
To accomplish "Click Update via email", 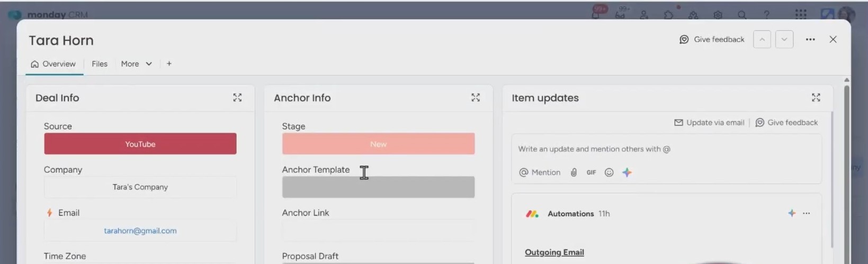I will (x=709, y=122).
